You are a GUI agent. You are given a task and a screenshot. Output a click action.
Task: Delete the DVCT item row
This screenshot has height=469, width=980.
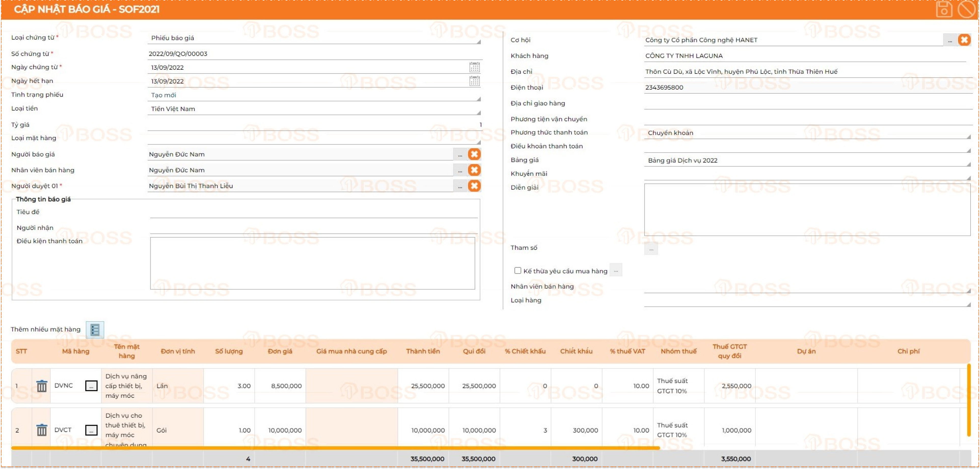42,430
